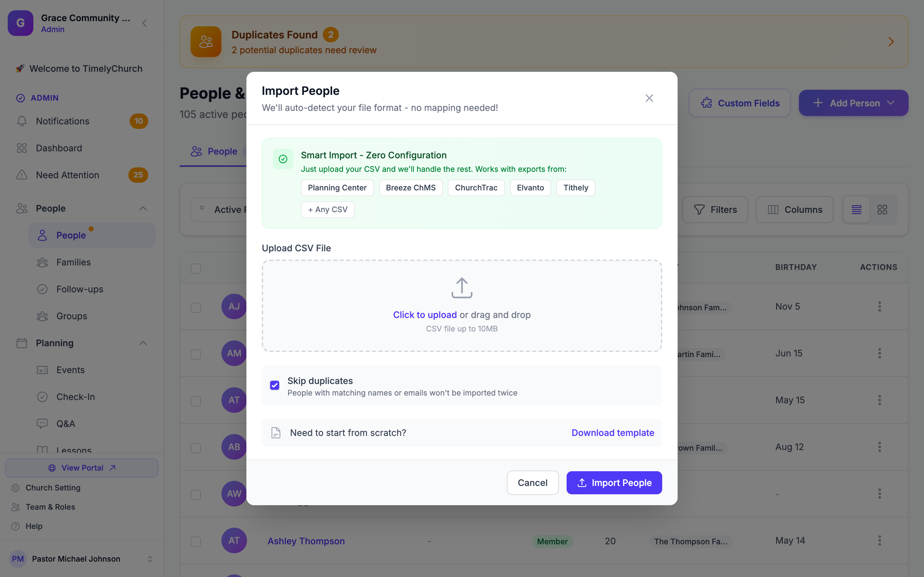Select the list view layout icon
This screenshot has height=577, width=924.
856,210
